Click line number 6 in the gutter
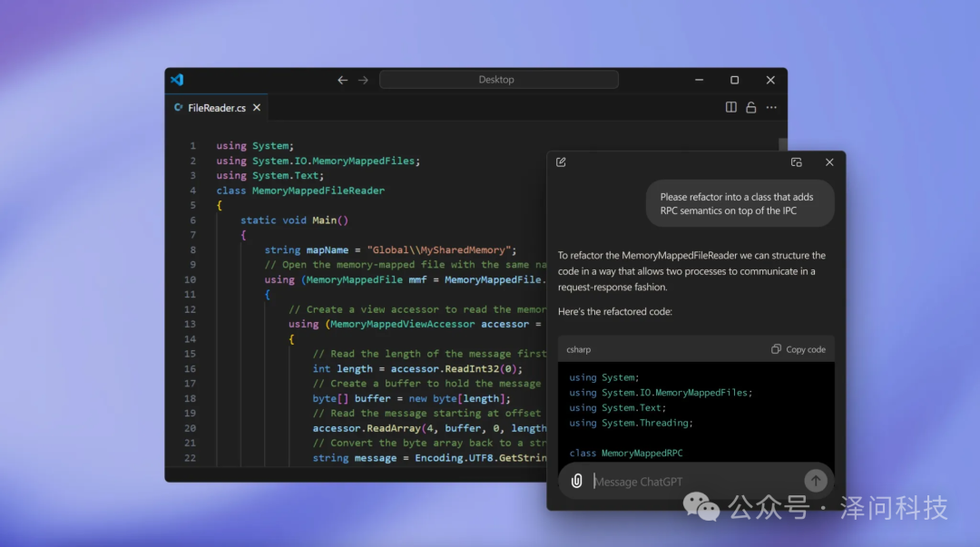 [x=192, y=220]
